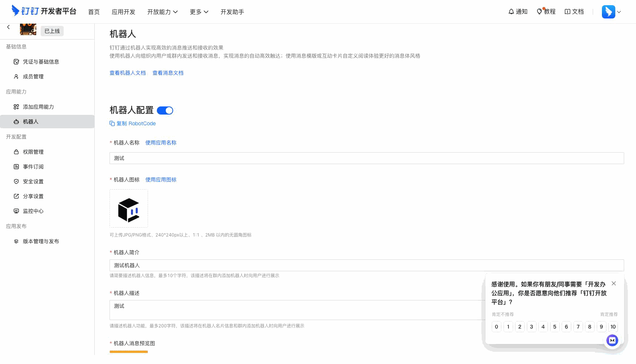
Task: Rate 7 in the recommendation survey
Action: tap(578, 327)
